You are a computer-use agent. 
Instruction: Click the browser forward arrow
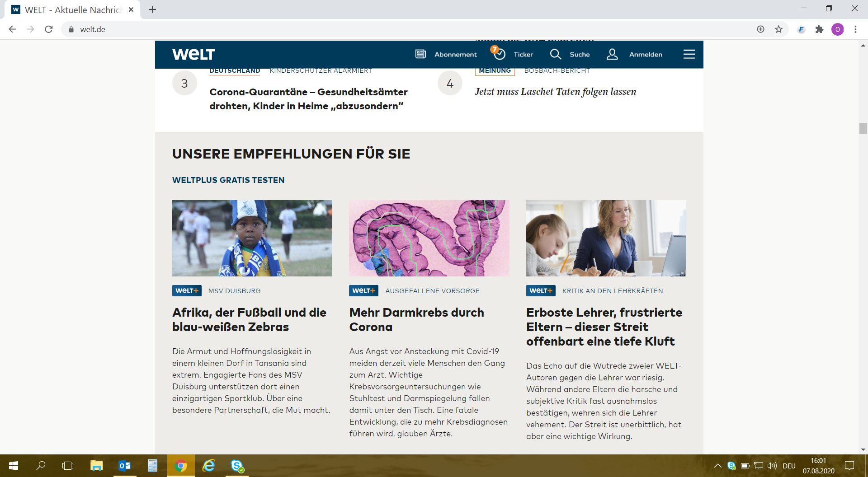30,29
